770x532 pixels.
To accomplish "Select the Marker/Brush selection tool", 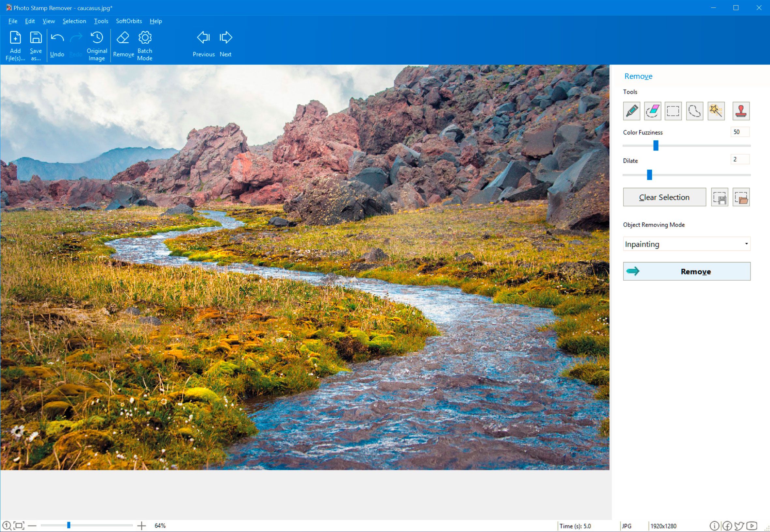I will pos(631,110).
